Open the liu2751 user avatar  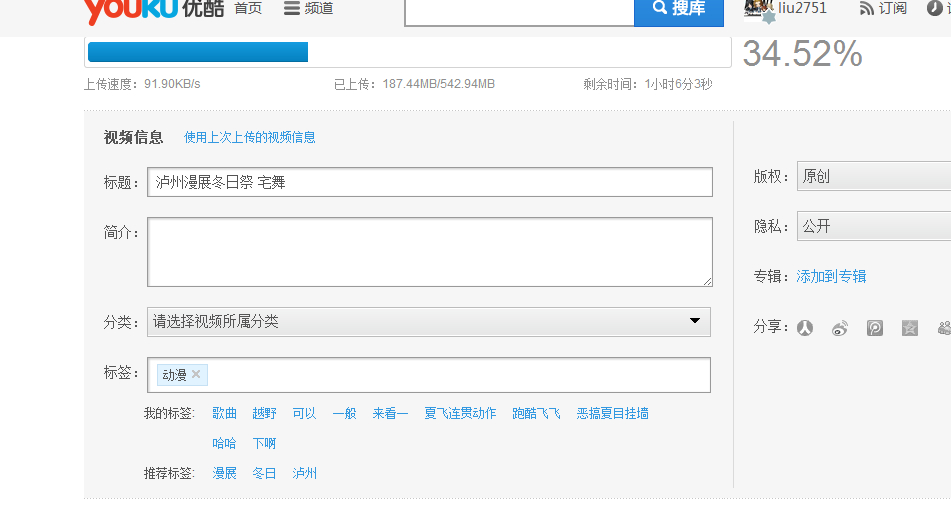759,9
